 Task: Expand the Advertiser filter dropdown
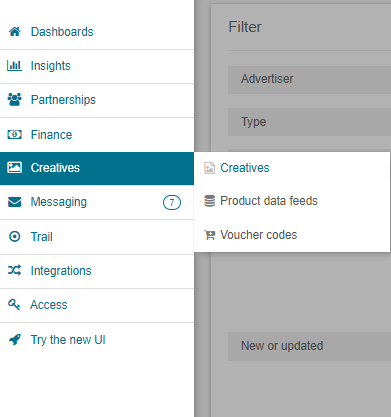[x=309, y=80]
